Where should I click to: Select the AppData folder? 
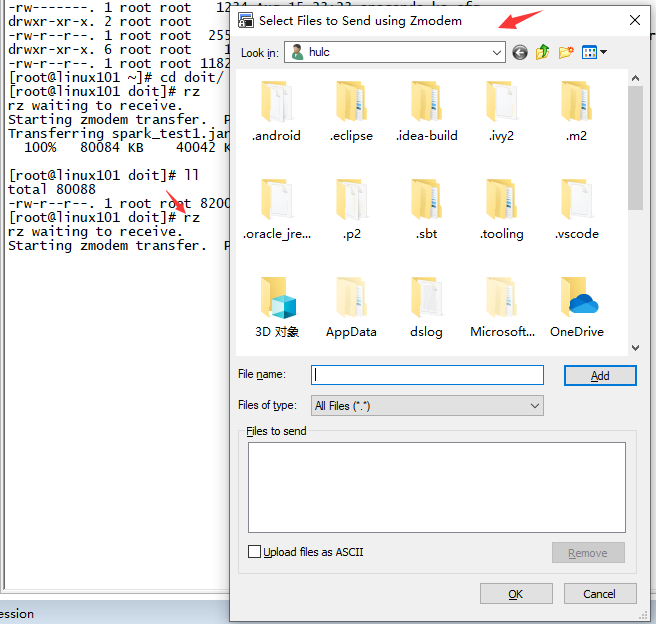coord(351,307)
